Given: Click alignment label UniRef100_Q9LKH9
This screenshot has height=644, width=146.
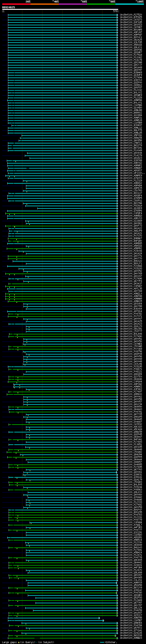Looking at the screenshot, I should tap(131, 573).
